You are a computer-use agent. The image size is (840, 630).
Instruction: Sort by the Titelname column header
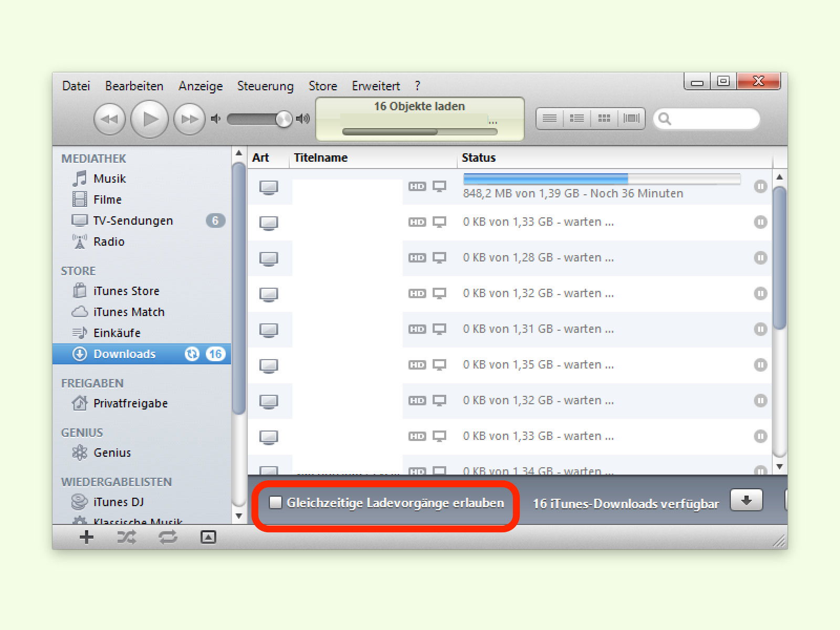coord(373,157)
